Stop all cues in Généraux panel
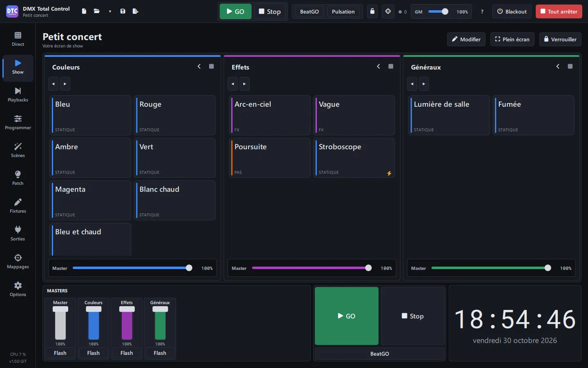The image size is (588, 368). (x=570, y=66)
